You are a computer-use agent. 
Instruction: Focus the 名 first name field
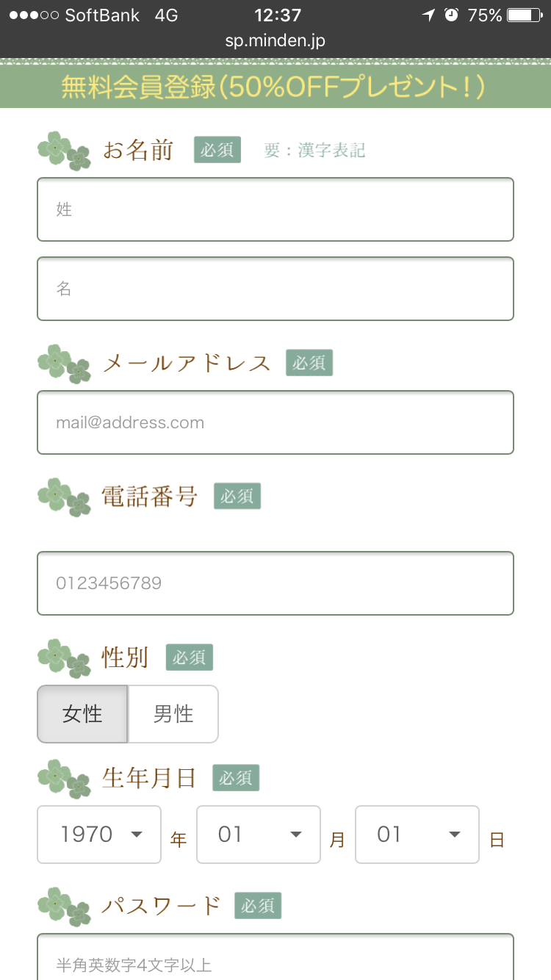click(x=275, y=289)
